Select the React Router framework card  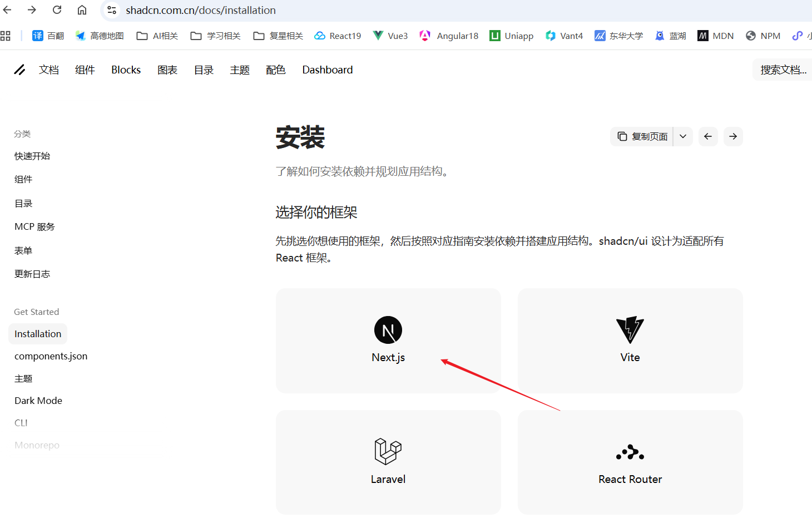coord(630,462)
